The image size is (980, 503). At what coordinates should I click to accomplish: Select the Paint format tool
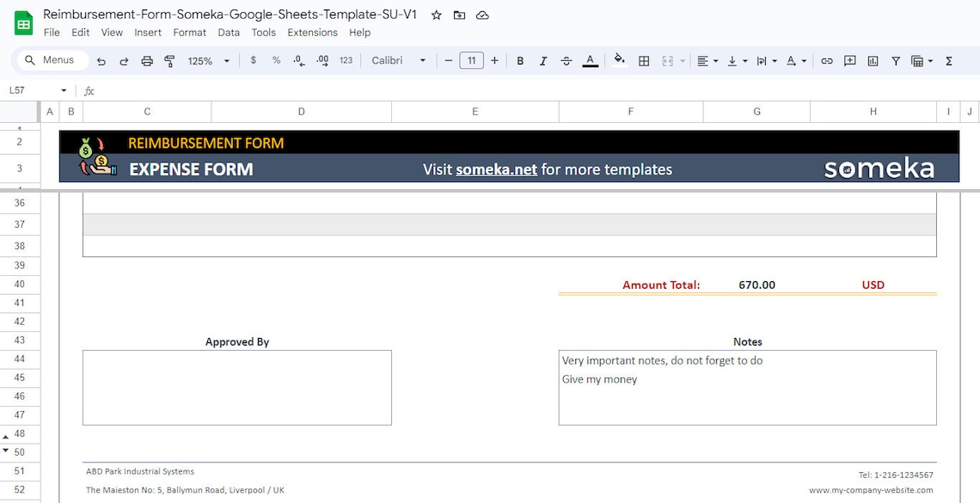[169, 61]
